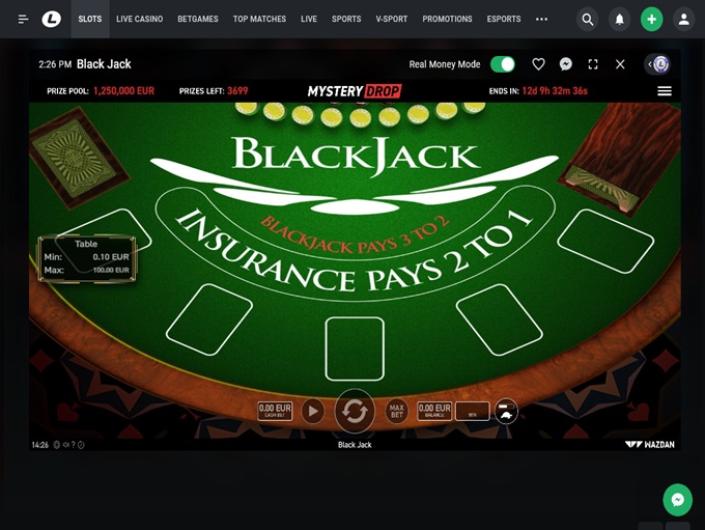Open the messenger chat bubble at bottom right
Viewport: 705px width, 530px height.
click(x=677, y=500)
